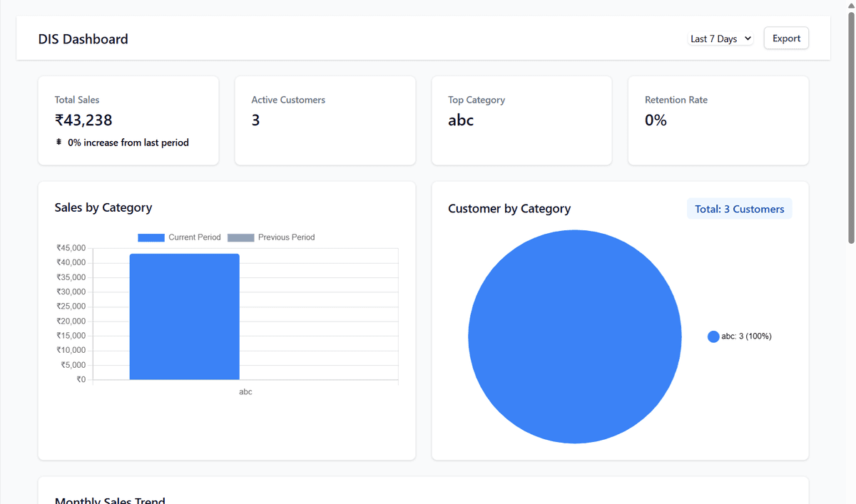Screen dimensions: 856x504
Task: Click the 0% increase from last period text
Action: pos(128,143)
